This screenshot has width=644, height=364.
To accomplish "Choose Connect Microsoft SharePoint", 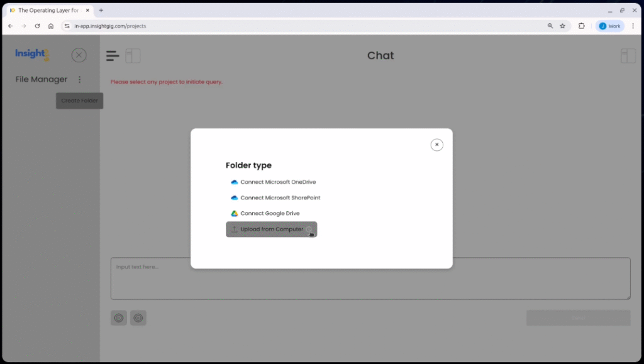I will pyautogui.click(x=280, y=198).
